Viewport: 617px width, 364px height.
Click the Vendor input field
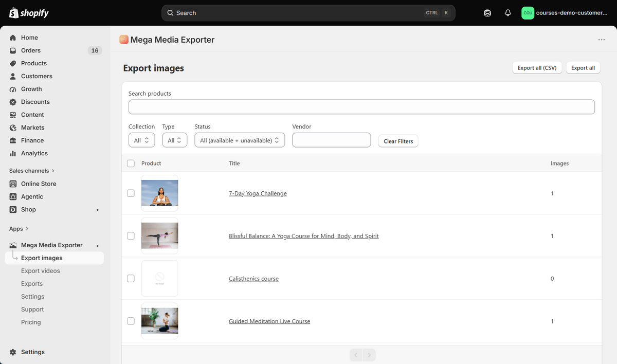332,140
